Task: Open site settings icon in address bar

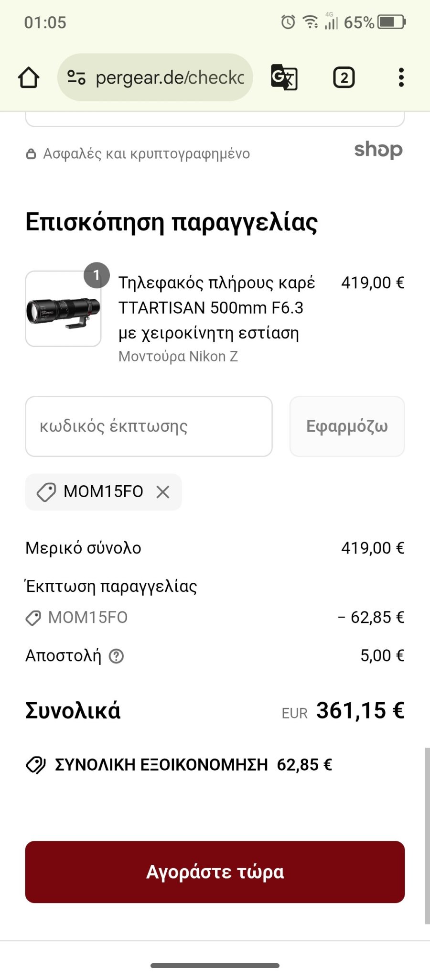Action: pos(76,77)
